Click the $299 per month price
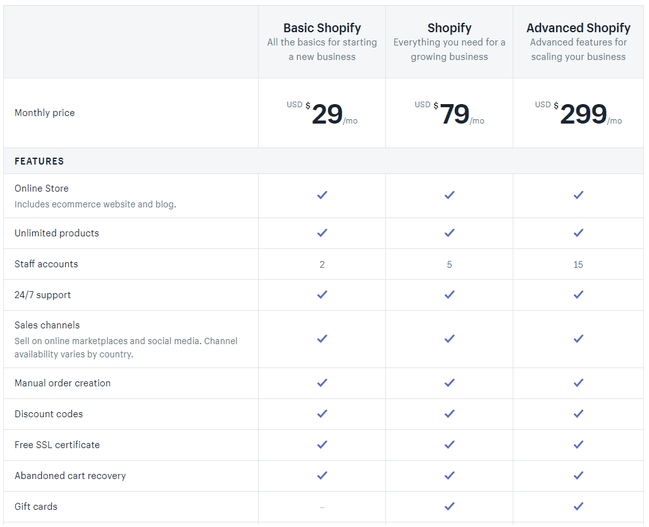This screenshot has width=649, height=527. click(x=582, y=114)
